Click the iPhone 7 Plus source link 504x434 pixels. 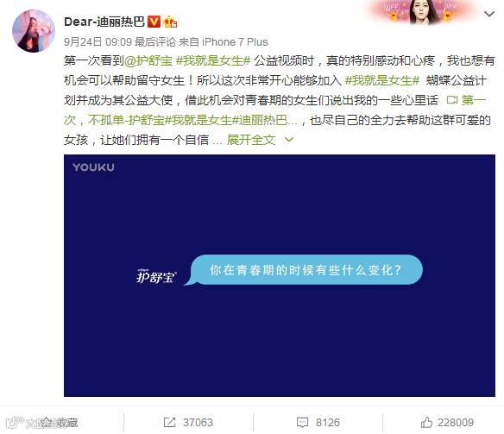coord(235,41)
